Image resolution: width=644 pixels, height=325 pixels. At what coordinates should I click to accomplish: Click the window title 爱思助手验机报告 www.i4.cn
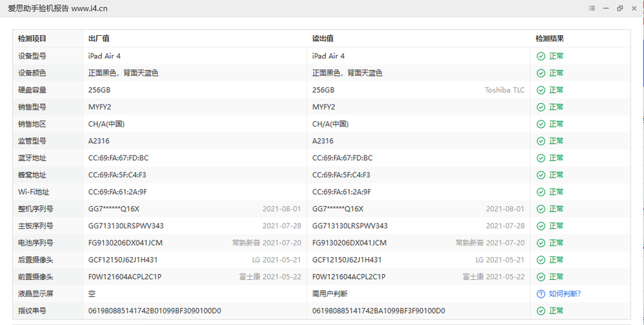57,8
